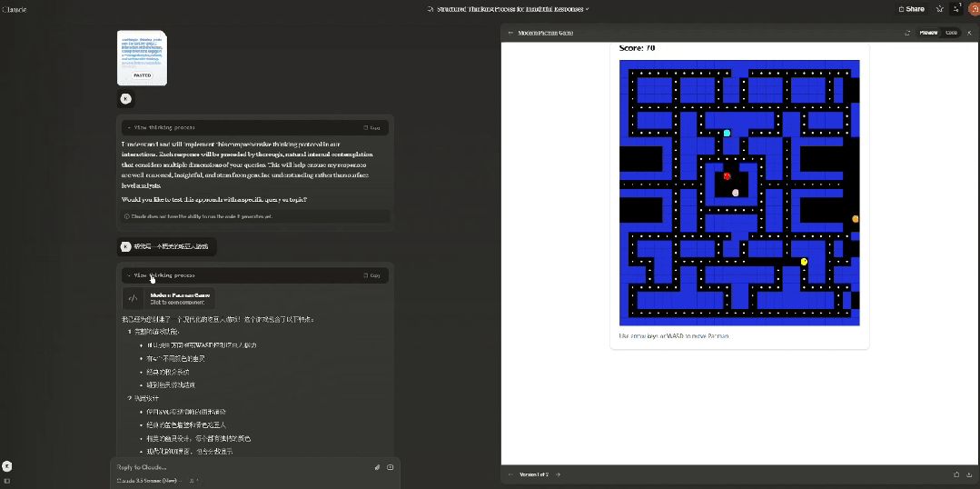Star this conversation
The width and height of the screenshot is (980, 489).
[939, 9]
